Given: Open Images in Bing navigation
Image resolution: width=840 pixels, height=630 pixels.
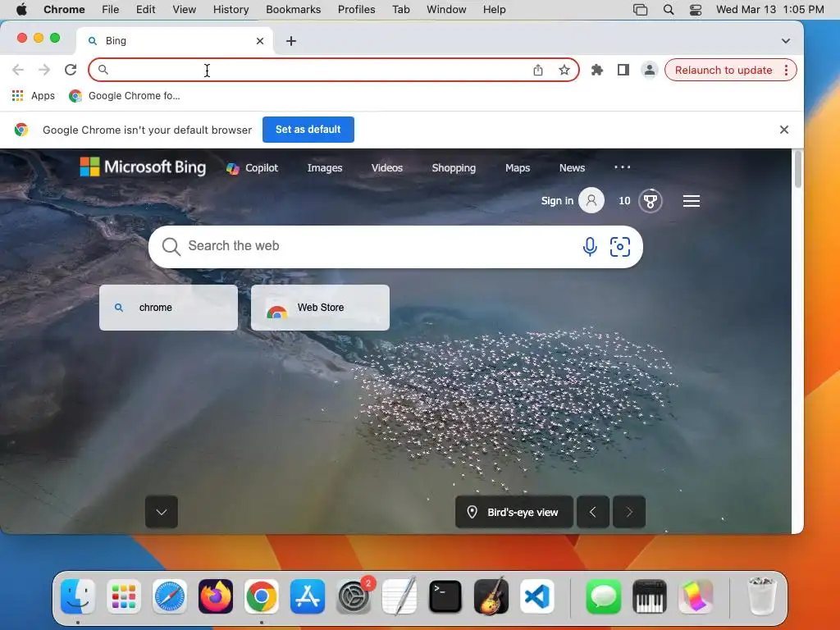Looking at the screenshot, I should (325, 167).
